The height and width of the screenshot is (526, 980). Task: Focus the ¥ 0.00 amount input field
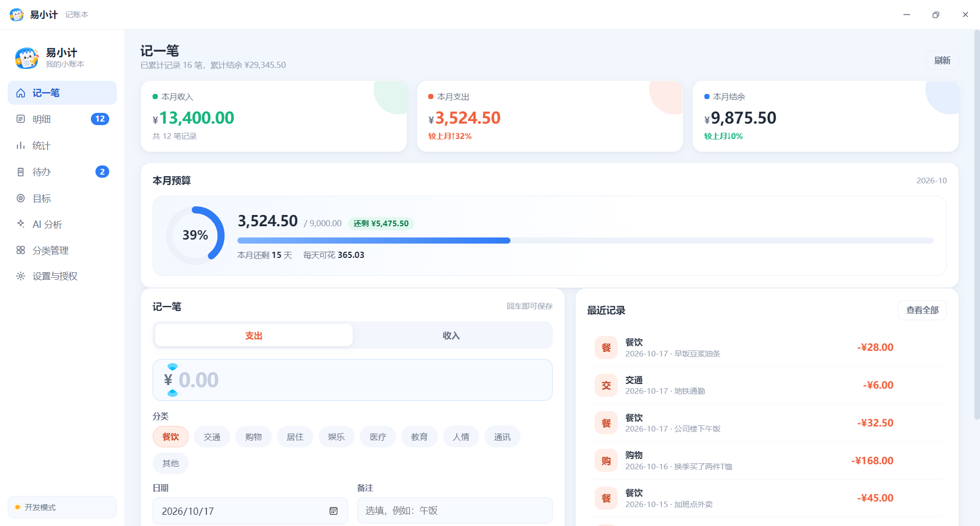pyautogui.click(x=353, y=380)
